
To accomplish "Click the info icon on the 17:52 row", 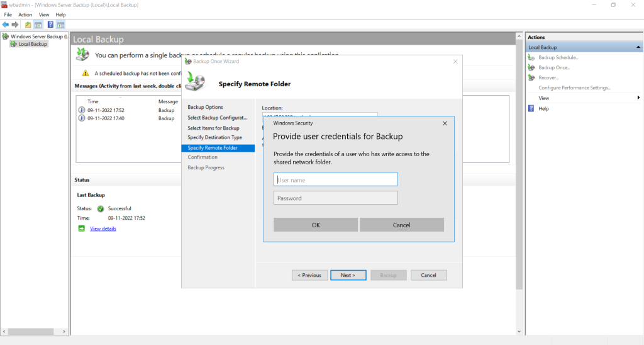I will [81, 110].
